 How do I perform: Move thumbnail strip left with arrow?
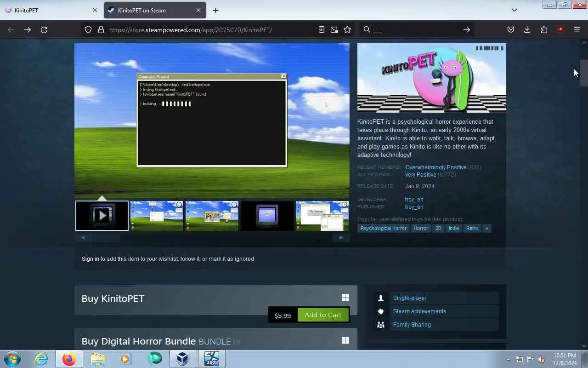(x=83, y=238)
